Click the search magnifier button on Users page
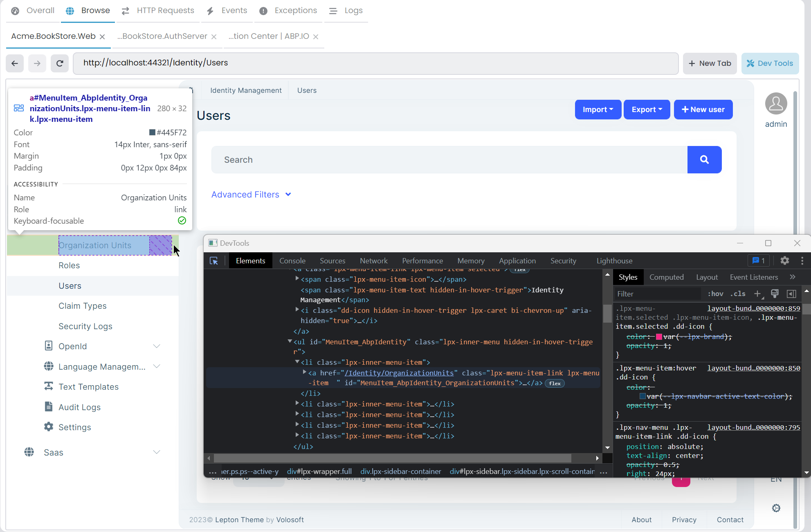The image size is (811, 532). (704, 159)
